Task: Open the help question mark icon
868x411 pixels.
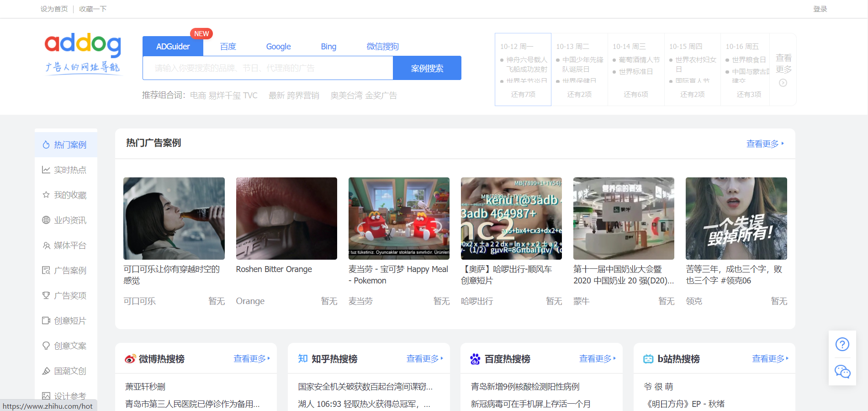Action: (842, 344)
